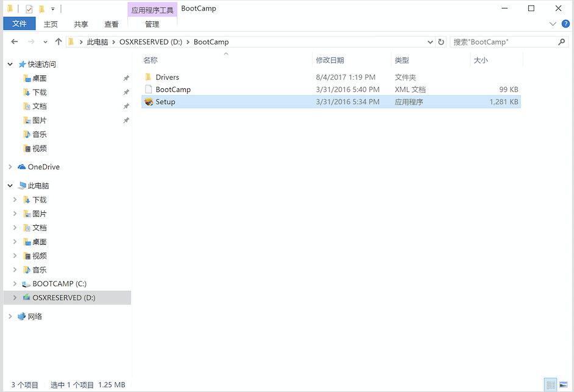Go up one folder level
Image resolution: width=574 pixels, height=392 pixels.
pyautogui.click(x=58, y=41)
